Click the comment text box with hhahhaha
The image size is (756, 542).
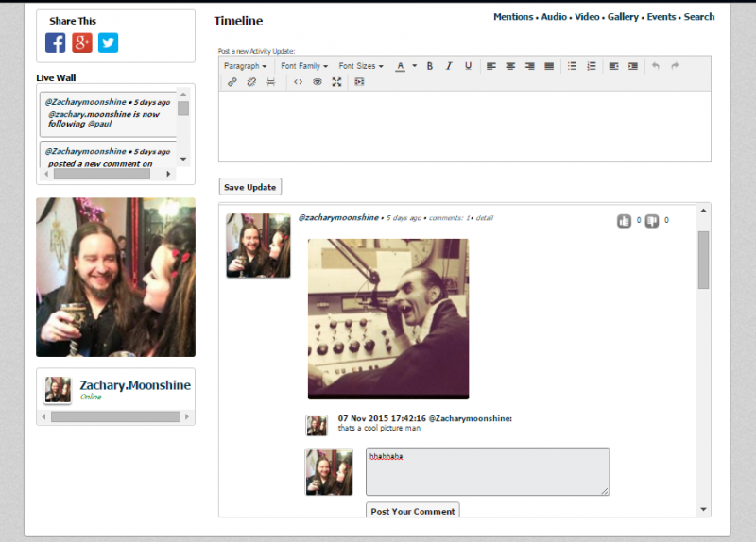point(488,471)
